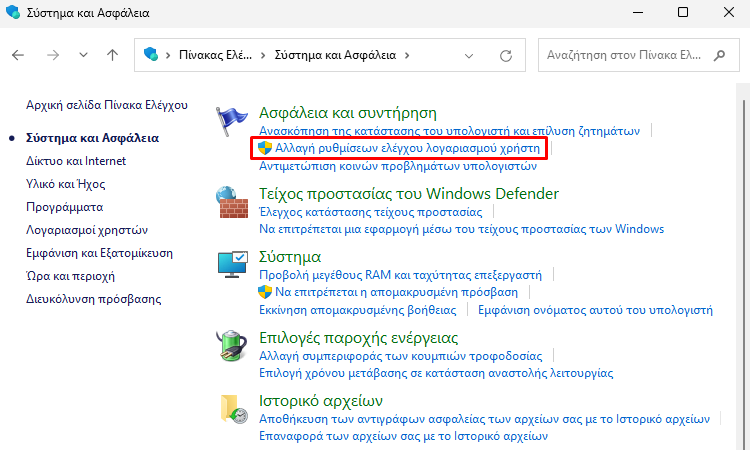Click the Up arrow navigation button
This screenshot has height=450, width=750.
113,54
